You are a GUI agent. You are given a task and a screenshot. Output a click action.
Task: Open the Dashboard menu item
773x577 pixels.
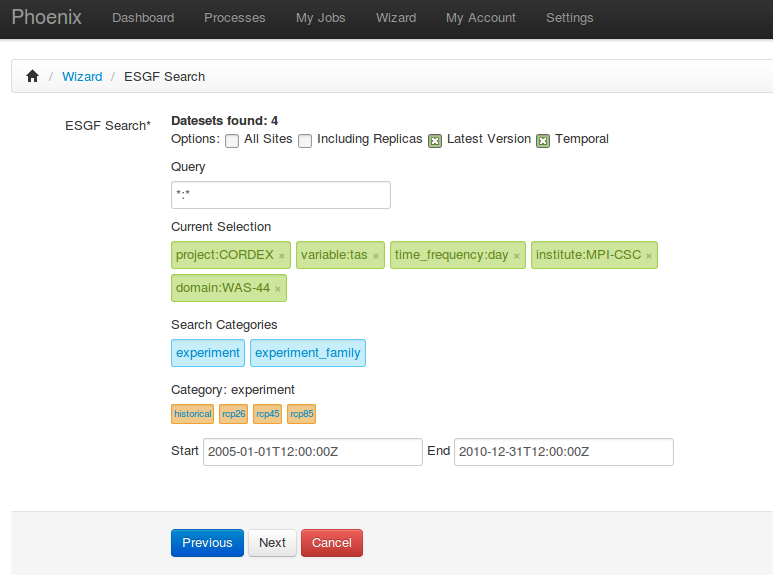point(143,18)
